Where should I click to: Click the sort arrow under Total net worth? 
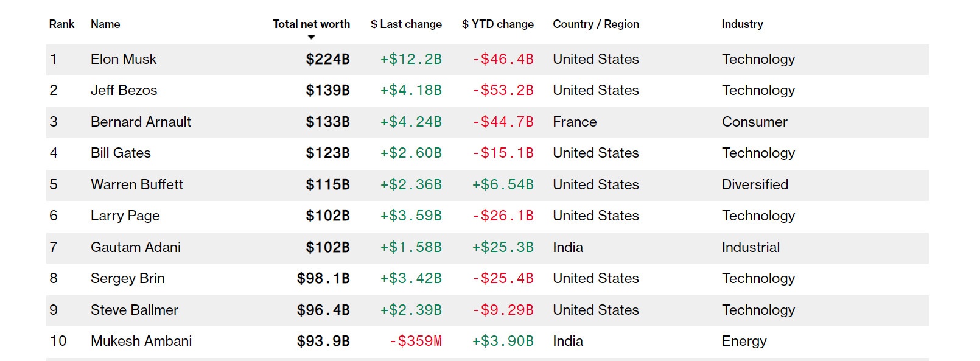click(311, 38)
